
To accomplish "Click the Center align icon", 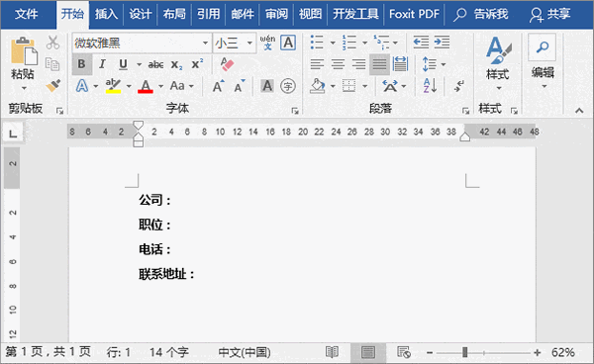I will click(x=338, y=64).
